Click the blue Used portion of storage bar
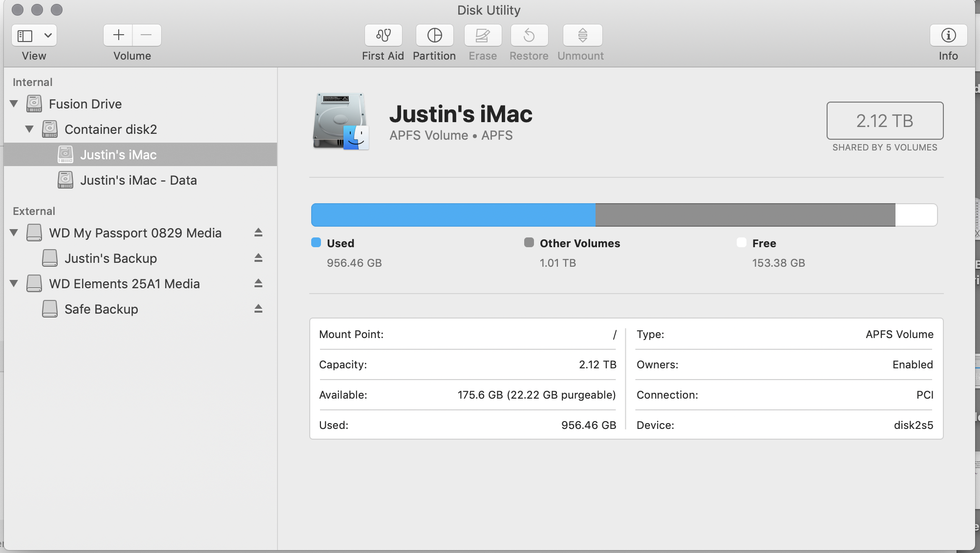980x553 pixels. pyautogui.click(x=453, y=214)
